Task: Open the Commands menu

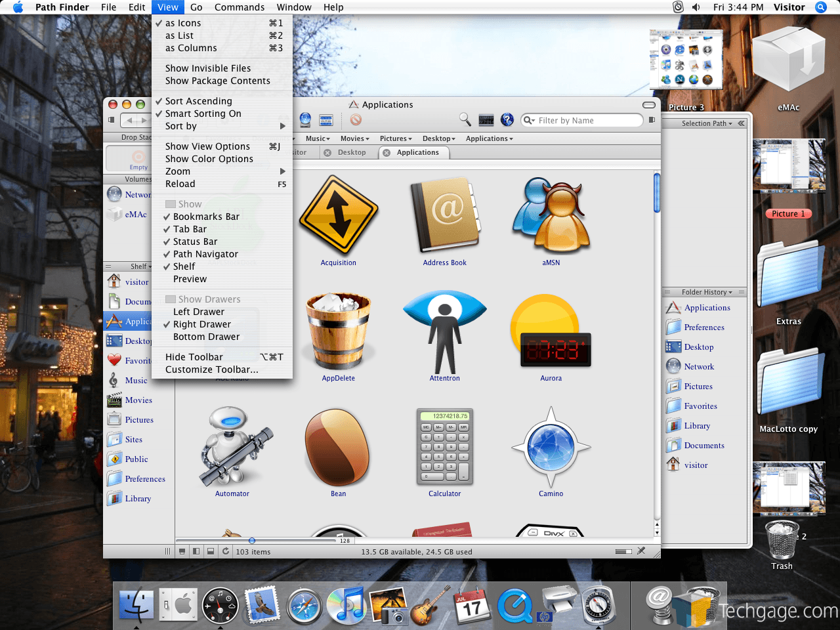Action: coord(240,7)
